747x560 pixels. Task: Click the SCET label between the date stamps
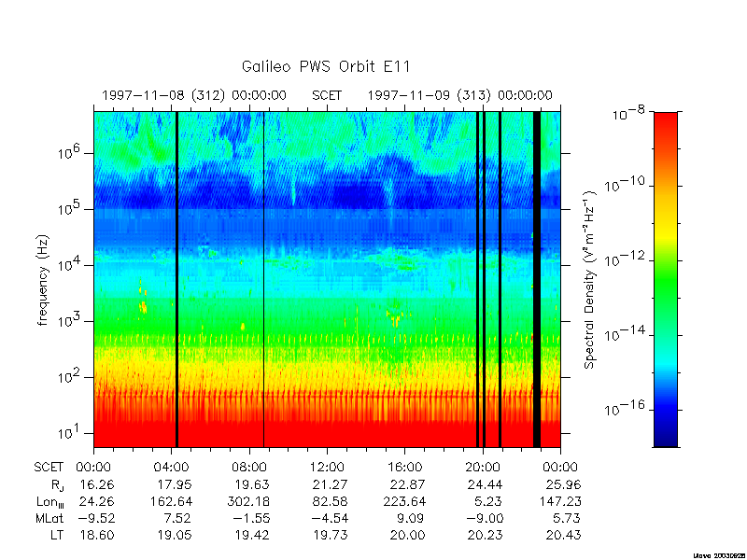coord(327,95)
